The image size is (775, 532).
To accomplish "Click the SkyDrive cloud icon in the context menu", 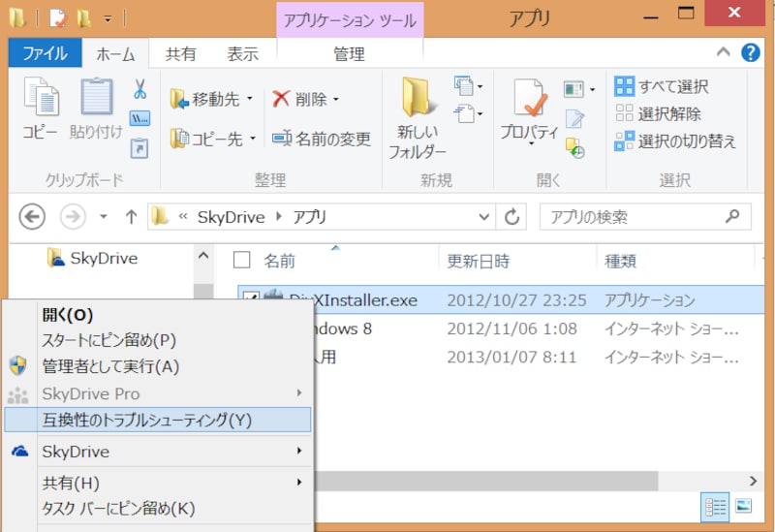I will click(19, 451).
